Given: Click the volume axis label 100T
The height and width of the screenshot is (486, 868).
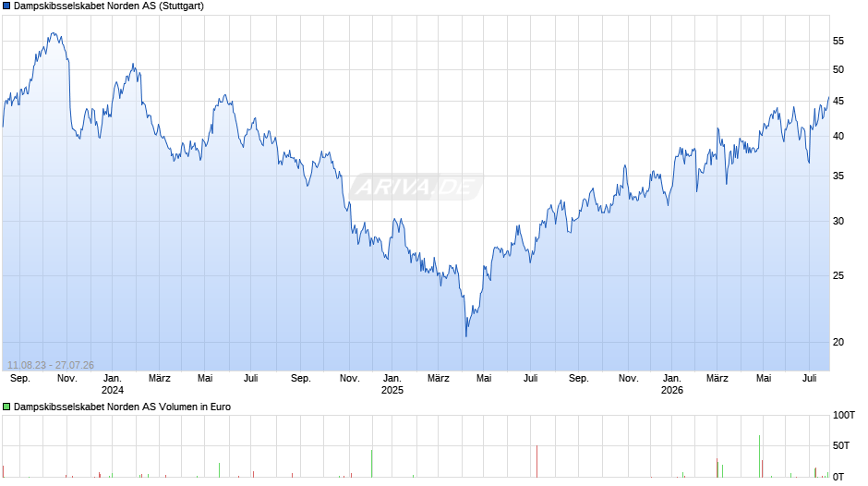Looking at the screenshot, I should (844, 416).
